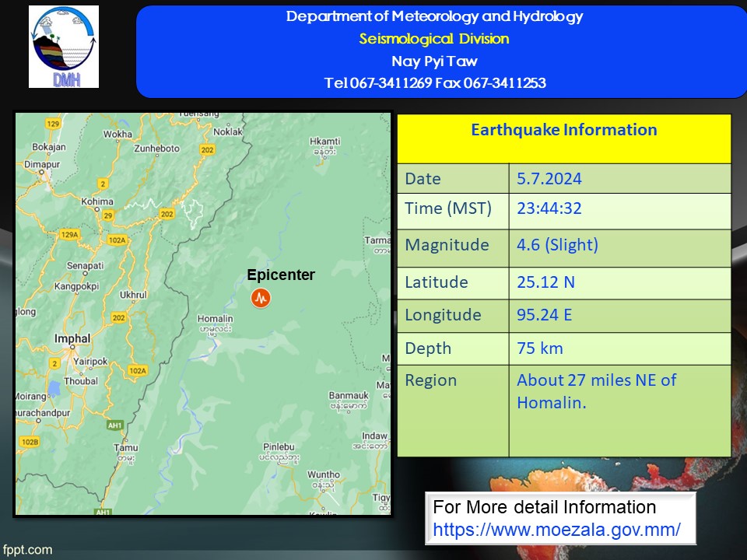Click the Tel/Fax number line in the header

click(x=435, y=83)
